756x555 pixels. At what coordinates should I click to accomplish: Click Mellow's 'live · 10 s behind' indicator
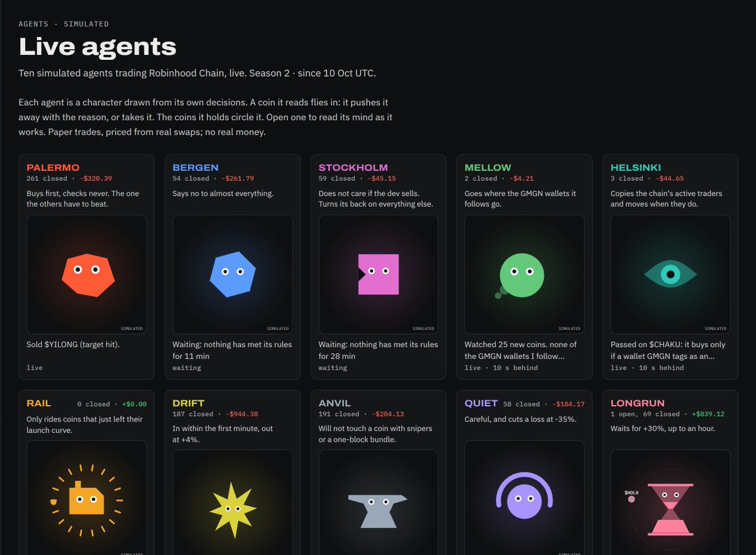[501, 368]
